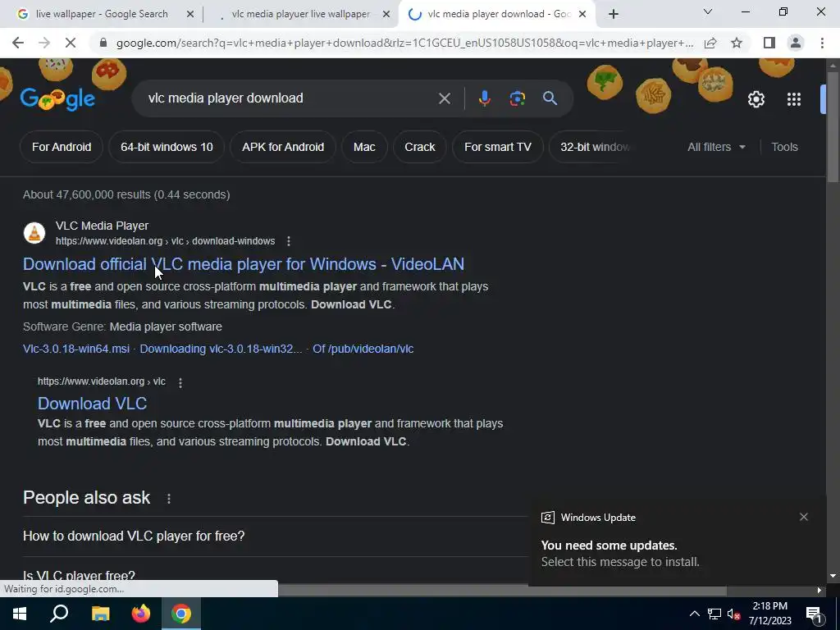This screenshot has height=630, width=840.
Task: Click the horizontal scrollbar right arrow
Action: click(x=819, y=591)
